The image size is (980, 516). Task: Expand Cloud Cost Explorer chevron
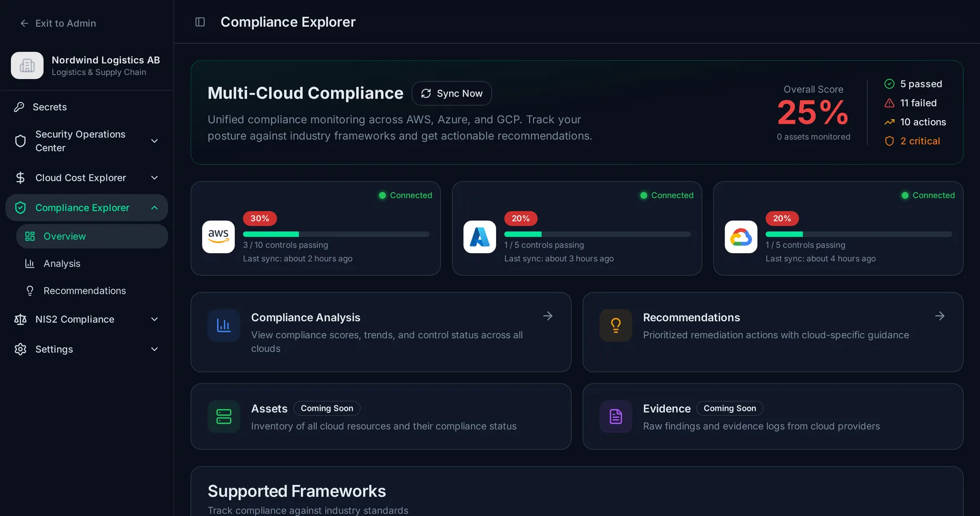pos(155,178)
